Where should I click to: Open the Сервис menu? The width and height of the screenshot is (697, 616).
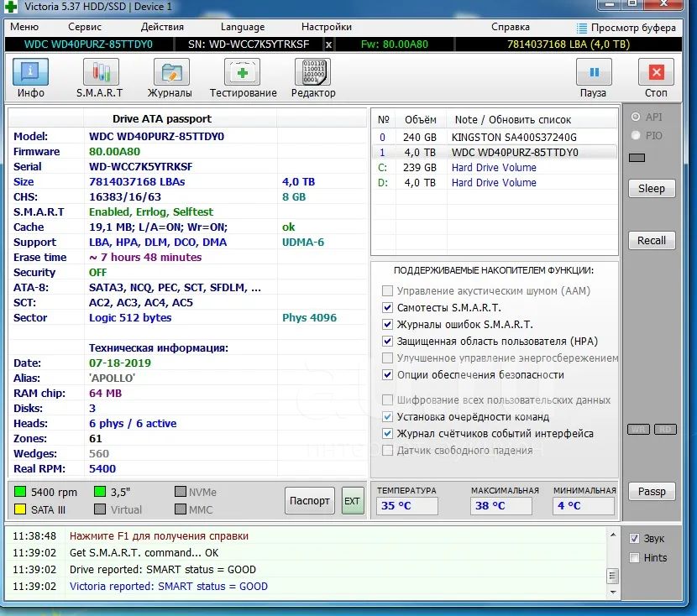tap(85, 27)
